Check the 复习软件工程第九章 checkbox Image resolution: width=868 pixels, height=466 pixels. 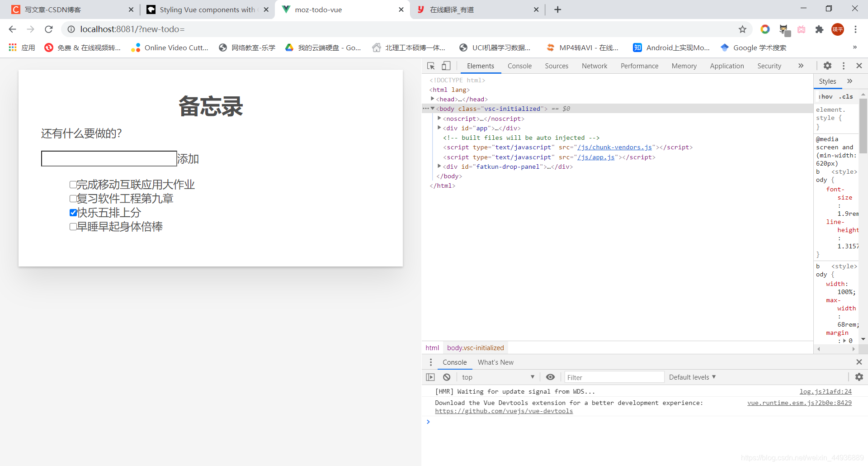point(73,199)
